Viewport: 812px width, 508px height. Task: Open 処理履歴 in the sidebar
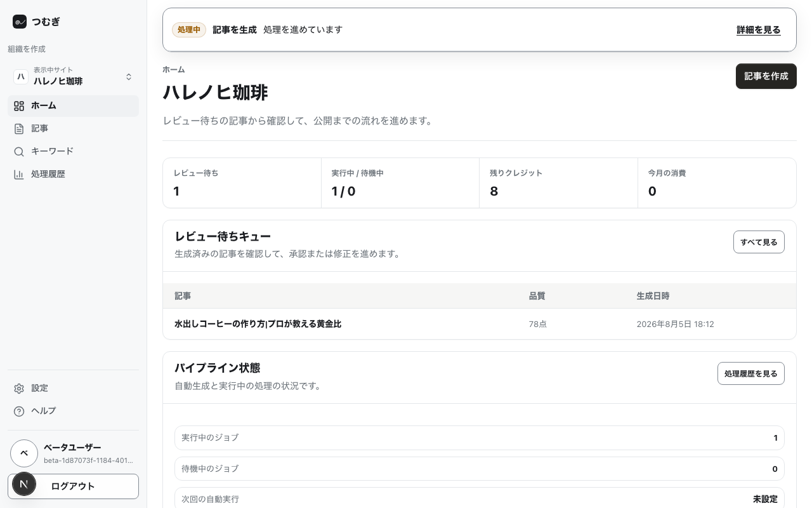73,175
